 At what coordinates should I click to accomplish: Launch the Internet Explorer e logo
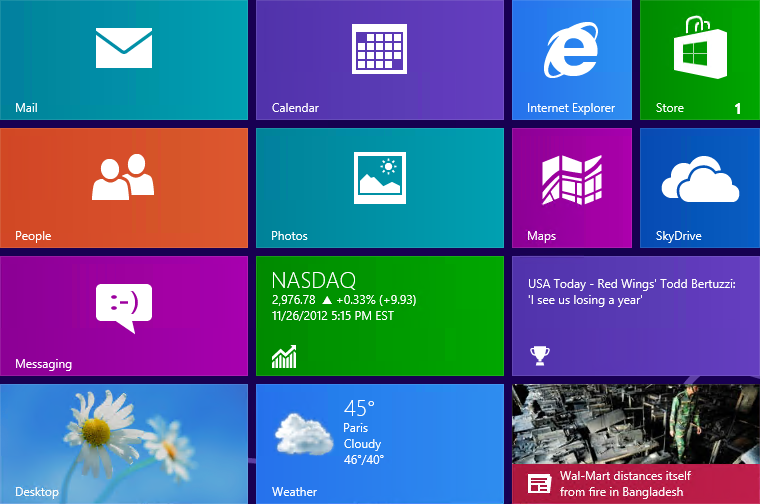point(571,49)
